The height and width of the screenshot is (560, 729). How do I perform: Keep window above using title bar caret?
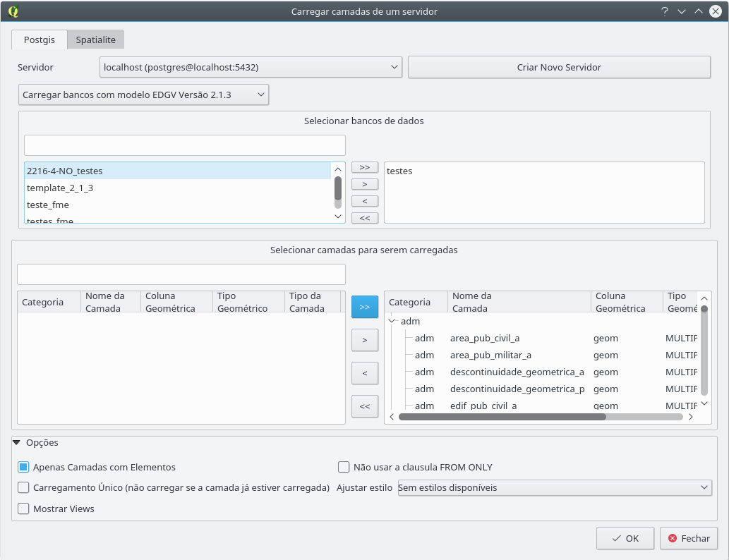699,11
